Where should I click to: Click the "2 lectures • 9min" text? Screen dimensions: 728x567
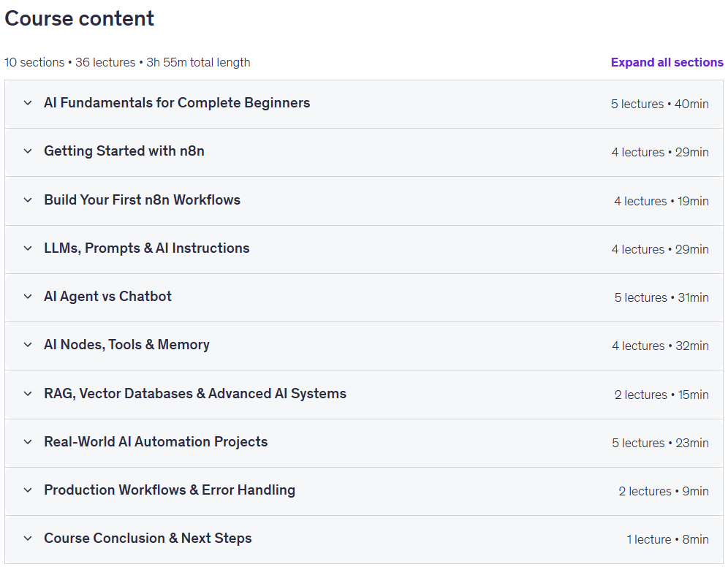(664, 491)
